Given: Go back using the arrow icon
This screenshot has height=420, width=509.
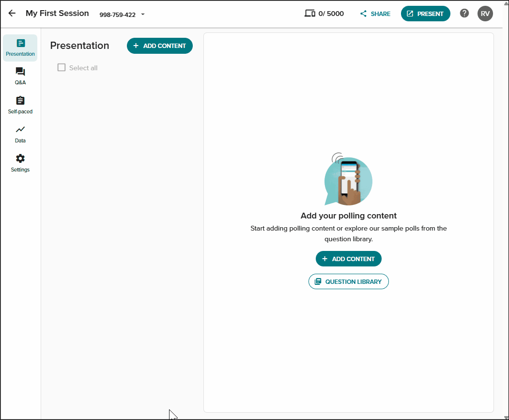Looking at the screenshot, I should click(12, 13).
